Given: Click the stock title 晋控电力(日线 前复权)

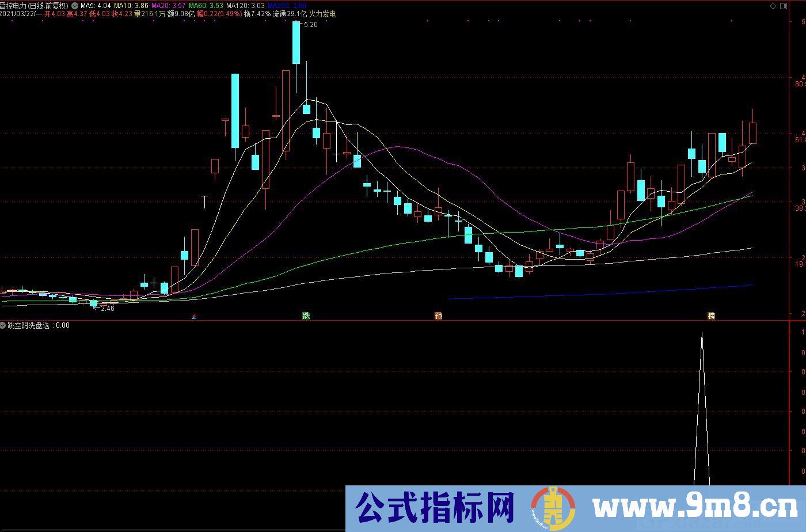Looking at the screenshot, I should pos(34,6).
